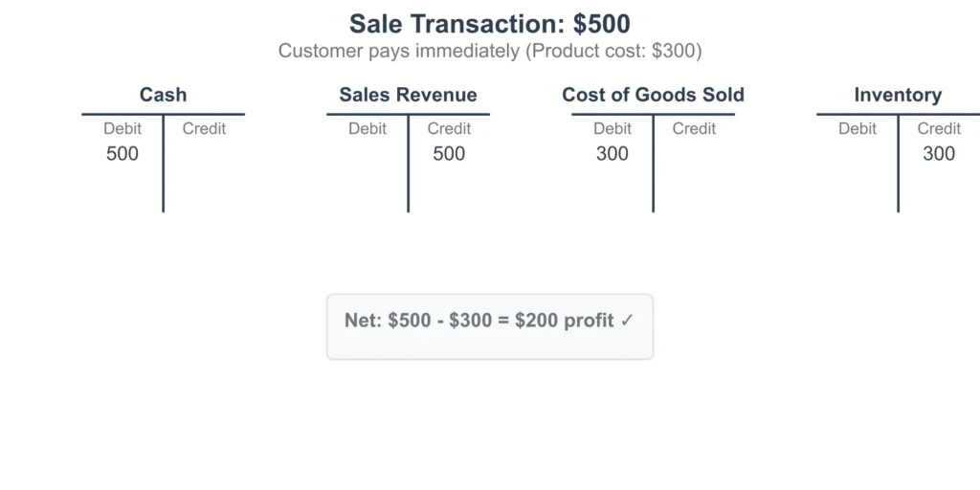Click the Debit label under Inventory
Viewport: 980px width, 490px height.
[857, 128]
